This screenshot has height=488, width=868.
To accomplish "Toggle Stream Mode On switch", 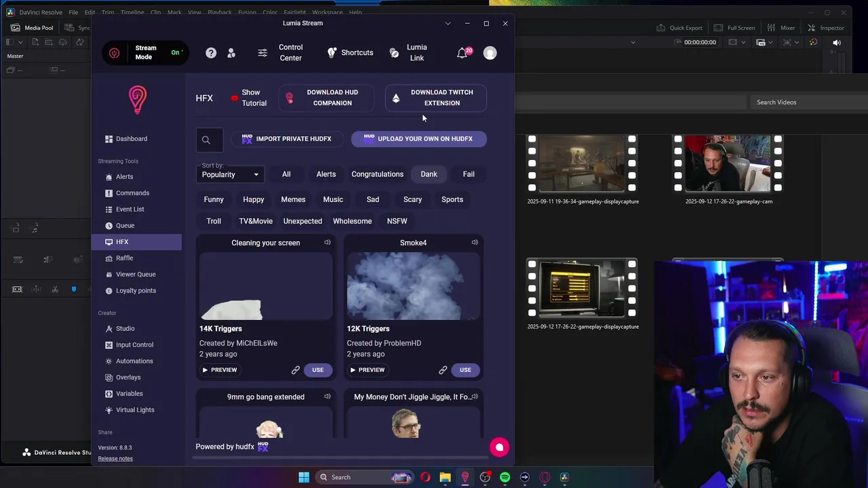I will coord(176,52).
